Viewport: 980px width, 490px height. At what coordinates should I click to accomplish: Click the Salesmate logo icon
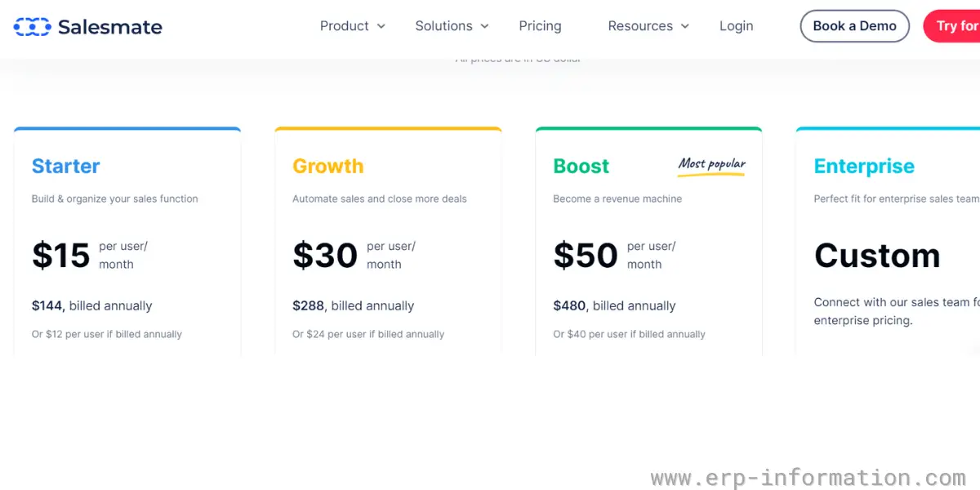(x=32, y=27)
